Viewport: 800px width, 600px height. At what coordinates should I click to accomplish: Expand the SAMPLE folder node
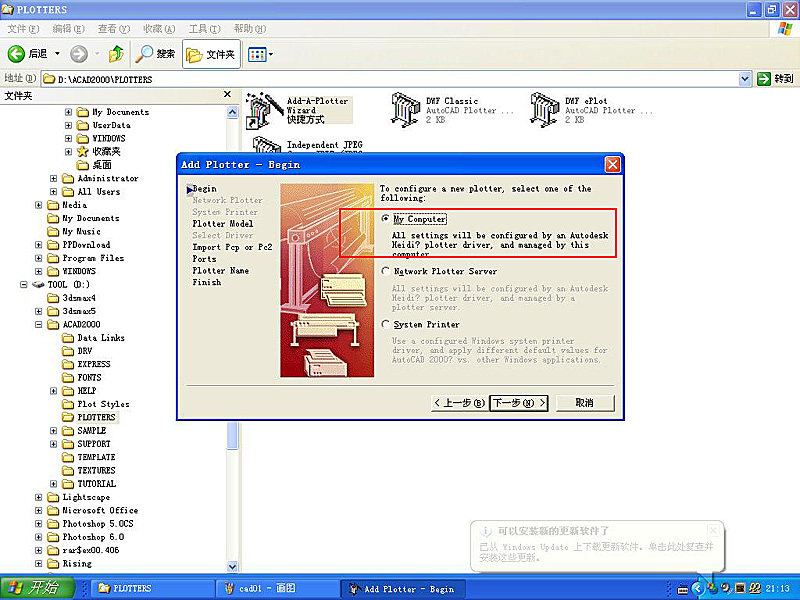click(54, 431)
